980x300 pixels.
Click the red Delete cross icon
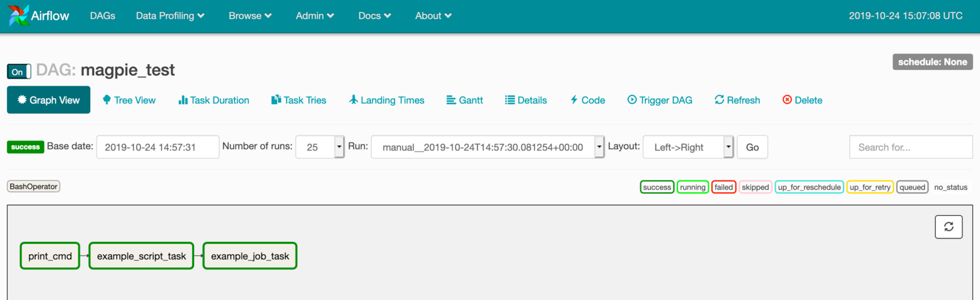(787, 100)
